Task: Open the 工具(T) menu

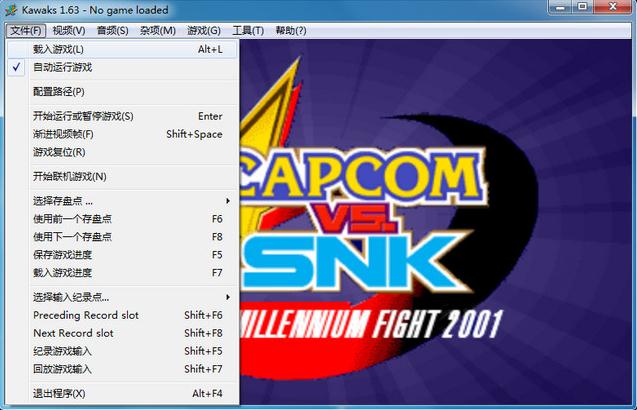Action: 248,30
